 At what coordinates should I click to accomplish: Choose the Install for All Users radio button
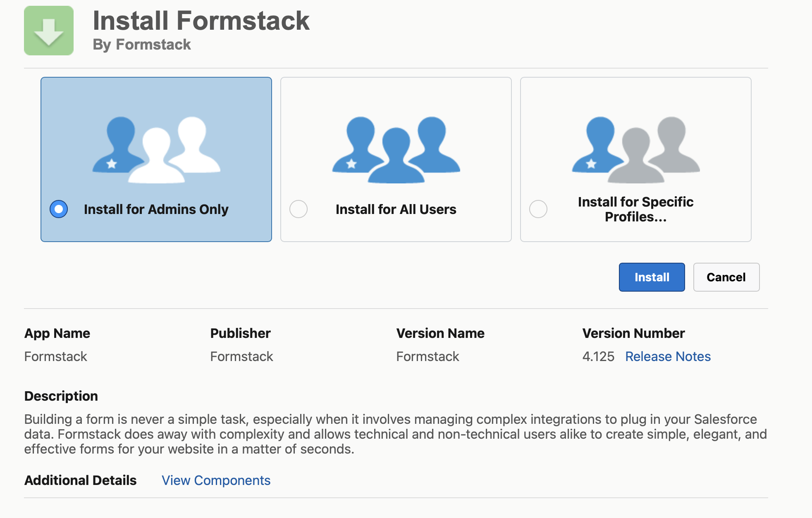pyautogui.click(x=299, y=209)
